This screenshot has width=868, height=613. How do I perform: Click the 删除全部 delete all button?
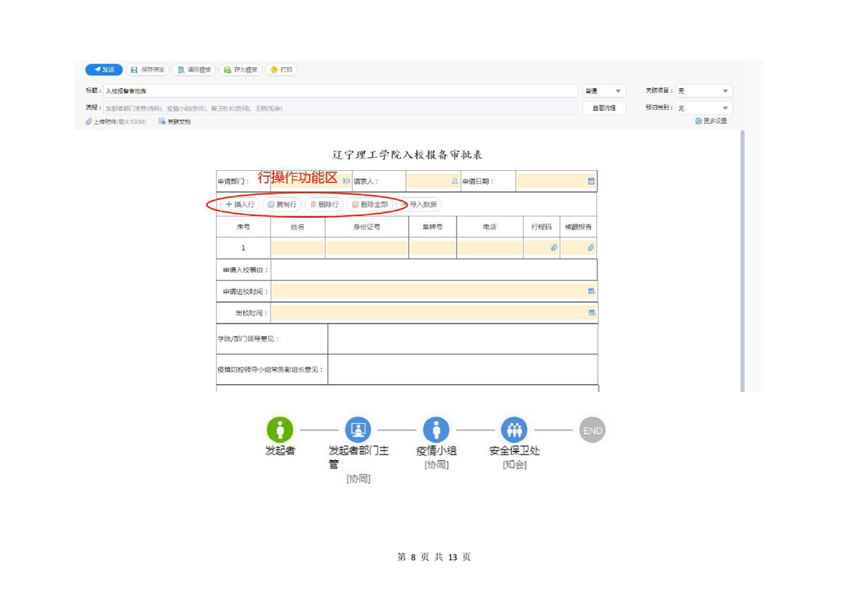click(x=370, y=204)
